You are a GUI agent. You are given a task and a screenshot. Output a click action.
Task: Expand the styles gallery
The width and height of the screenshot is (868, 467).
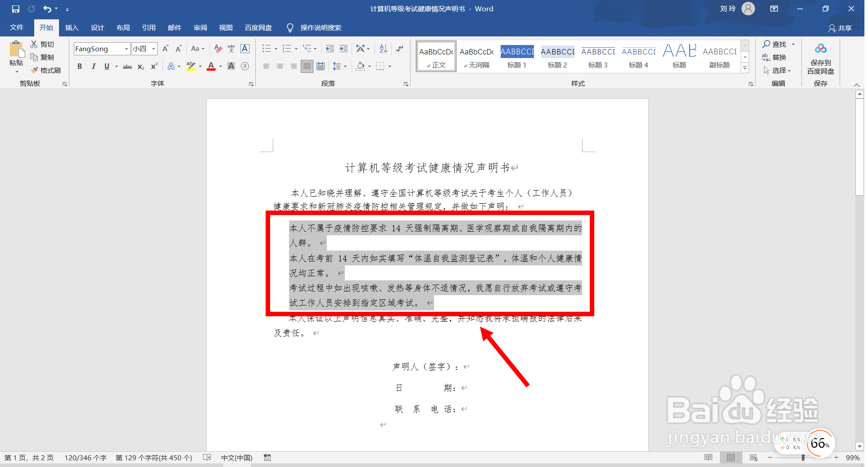745,68
